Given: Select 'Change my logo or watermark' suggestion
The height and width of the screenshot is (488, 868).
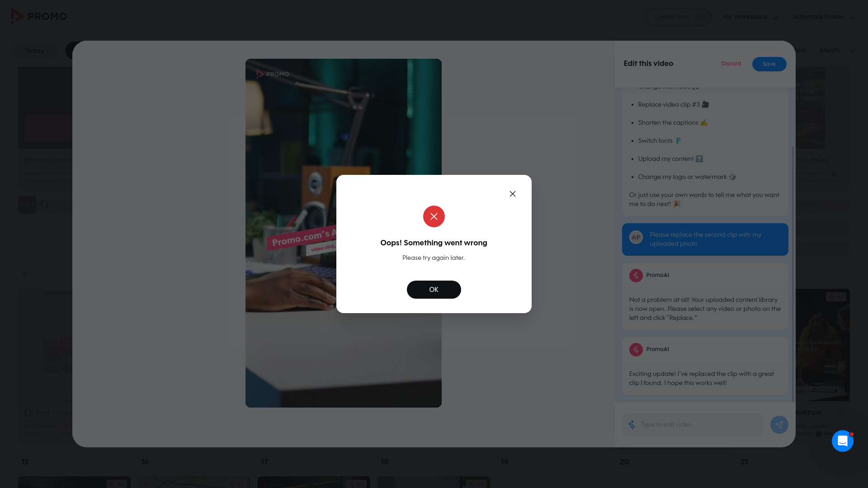Looking at the screenshot, I should 687,177.
